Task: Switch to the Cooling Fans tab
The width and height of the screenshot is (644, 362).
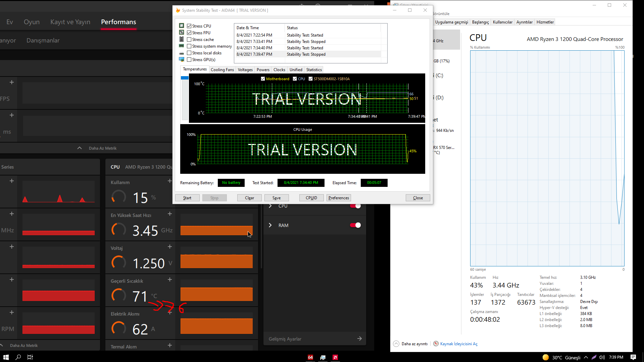Action: click(222, 70)
